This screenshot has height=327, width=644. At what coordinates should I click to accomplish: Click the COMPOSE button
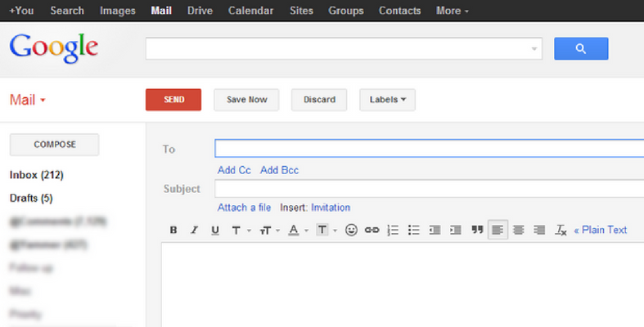coord(54,145)
